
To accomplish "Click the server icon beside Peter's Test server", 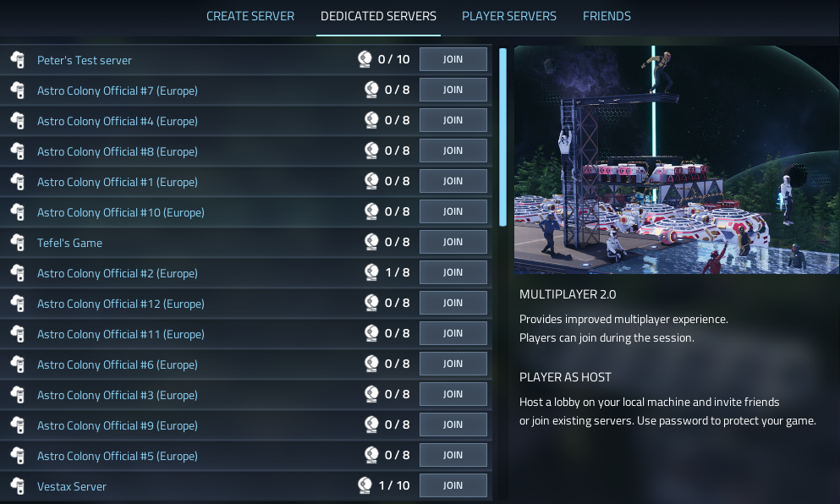I will pos(18,59).
